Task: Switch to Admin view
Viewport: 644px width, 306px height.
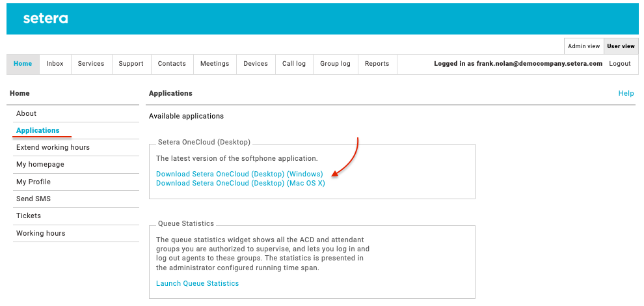Action: tap(584, 46)
